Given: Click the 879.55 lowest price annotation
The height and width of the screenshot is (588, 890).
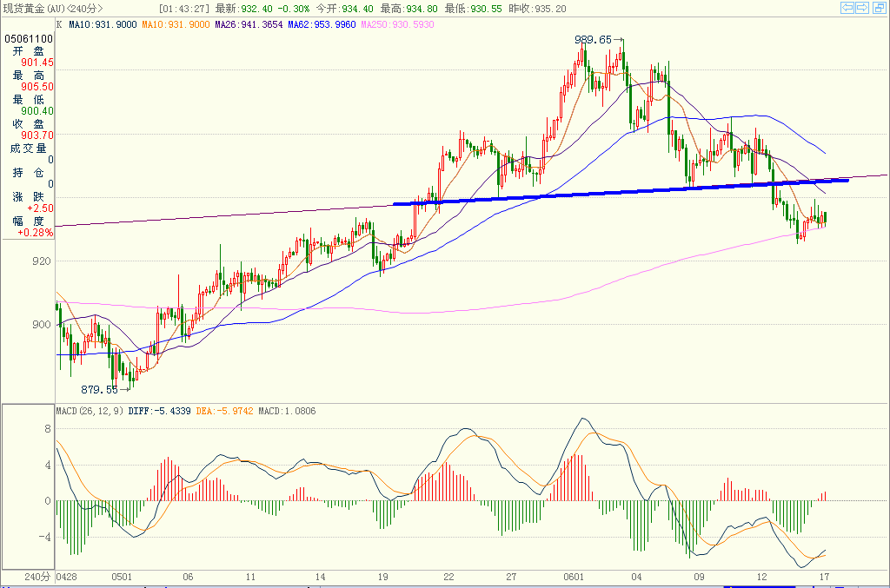Looking at the screenshot, I should click(99, 390).
